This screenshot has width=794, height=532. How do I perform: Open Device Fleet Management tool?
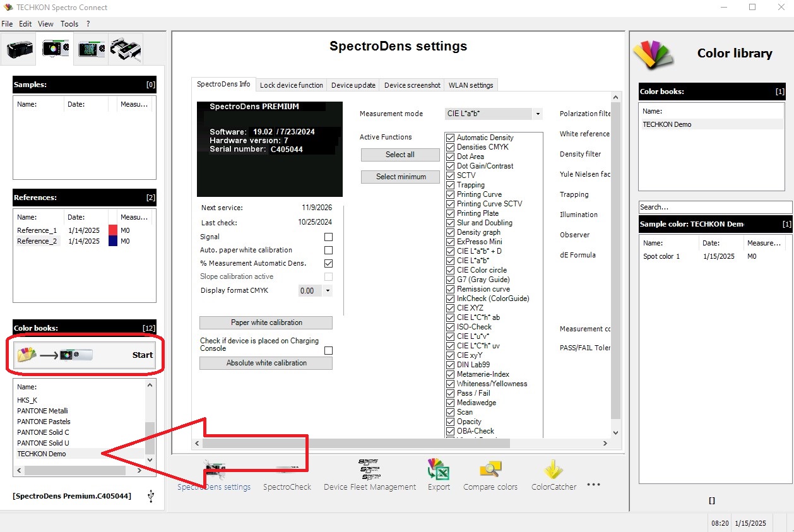(x=370, y=475)
